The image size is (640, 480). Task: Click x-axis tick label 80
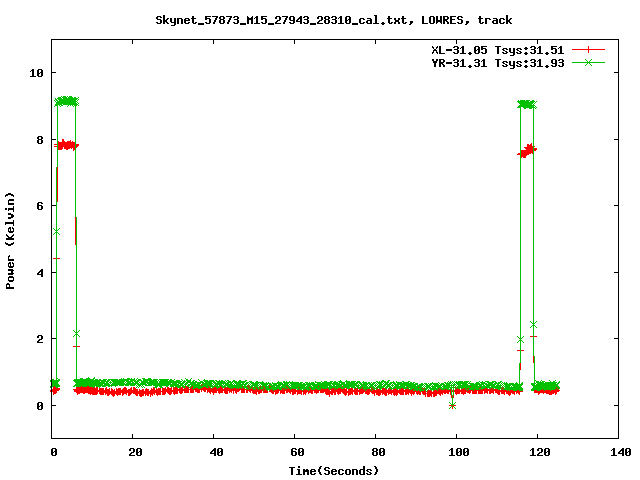coord(378,452)
